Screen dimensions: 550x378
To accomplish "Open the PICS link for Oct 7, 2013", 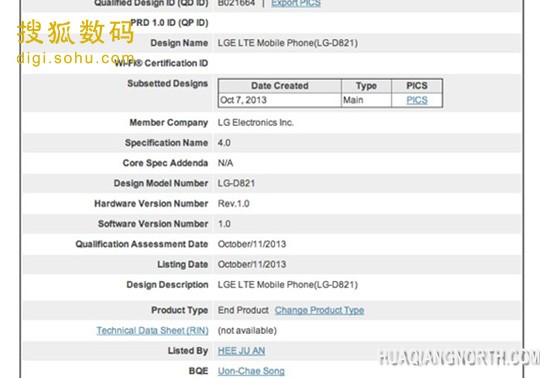I will point(417,100).
